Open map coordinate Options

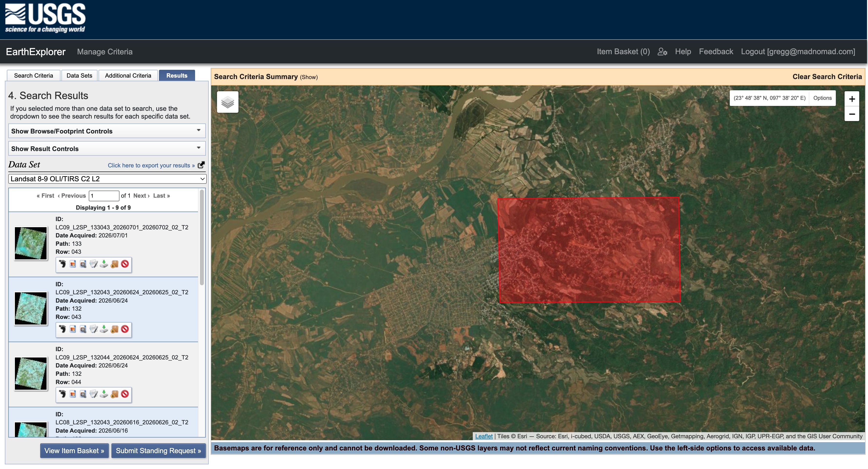822,98
